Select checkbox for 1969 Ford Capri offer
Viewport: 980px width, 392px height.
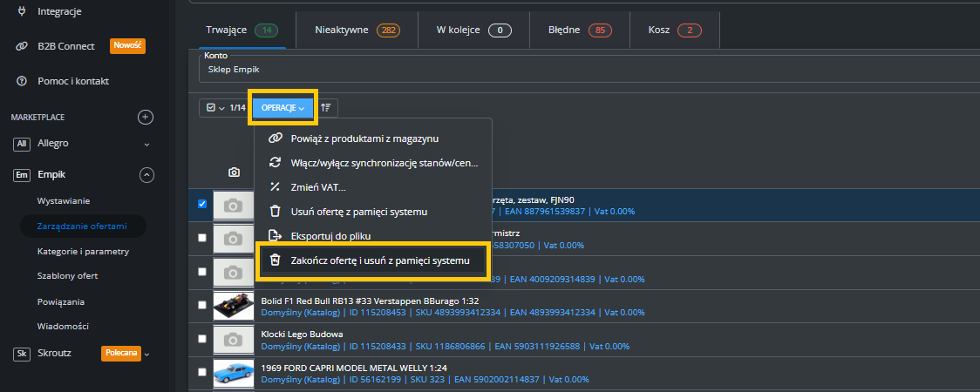point(202,372)
